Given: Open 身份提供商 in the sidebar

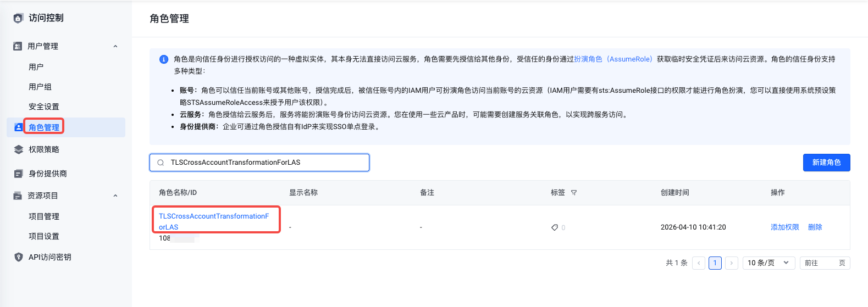Looking at the screenshot, I should point(48,174).
